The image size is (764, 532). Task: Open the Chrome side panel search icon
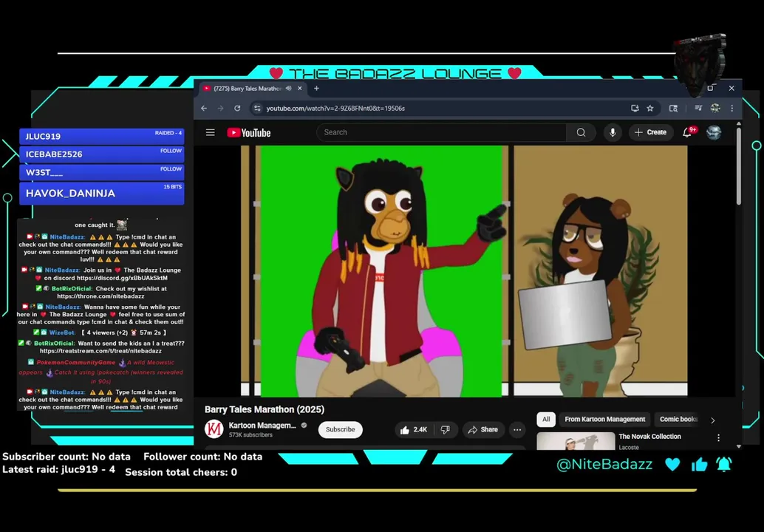(673, 108)
